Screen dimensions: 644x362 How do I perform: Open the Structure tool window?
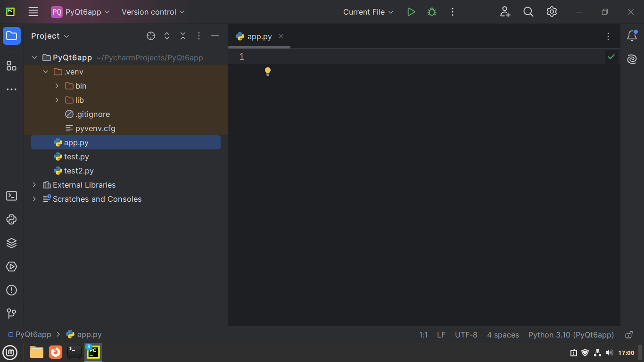click(x=12, y=66)
